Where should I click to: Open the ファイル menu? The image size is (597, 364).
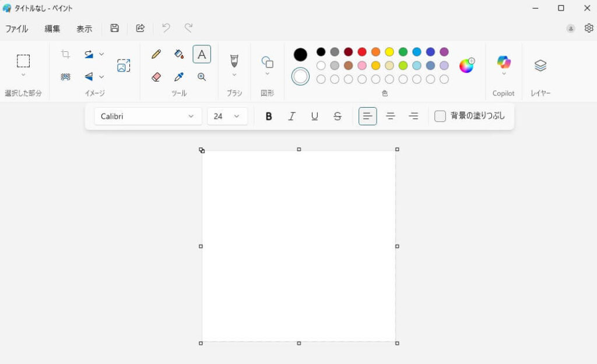[17, 29]
